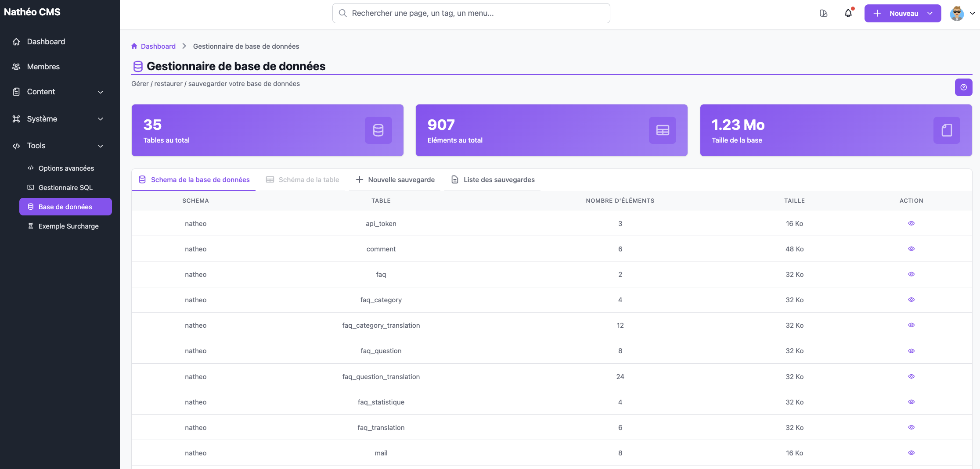Click the magnifying glass in the search bar

(342, 13)
